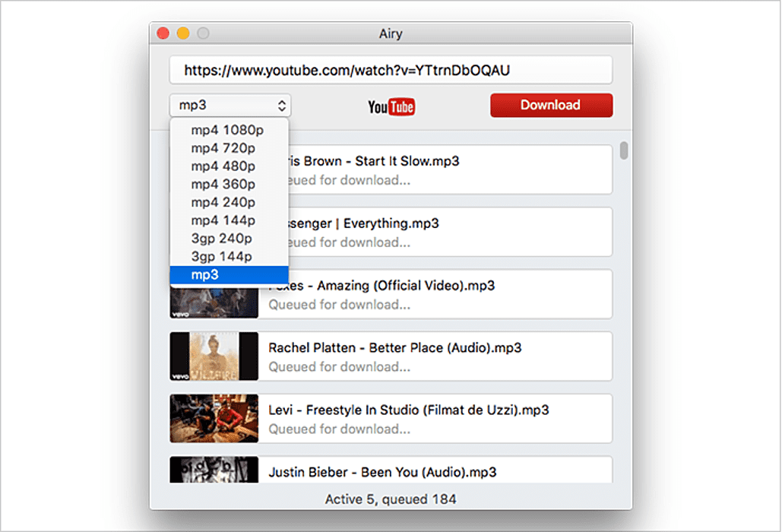Click the red Download button

[x=551, y=105]
